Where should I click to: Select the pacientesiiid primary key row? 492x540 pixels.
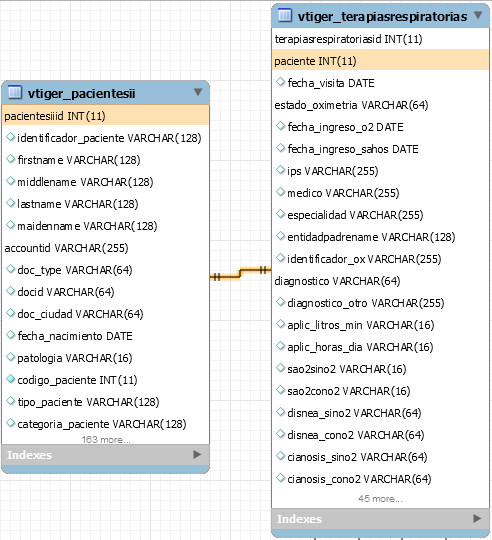[x=106, y=116]
